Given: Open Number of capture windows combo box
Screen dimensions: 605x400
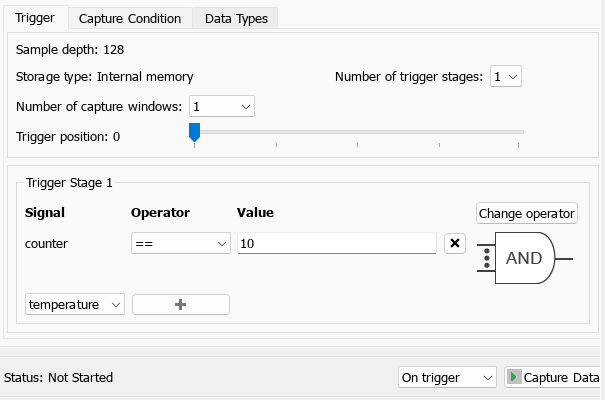Looking at the screenshot, I should pyautogui.click(x=220, y=106).
